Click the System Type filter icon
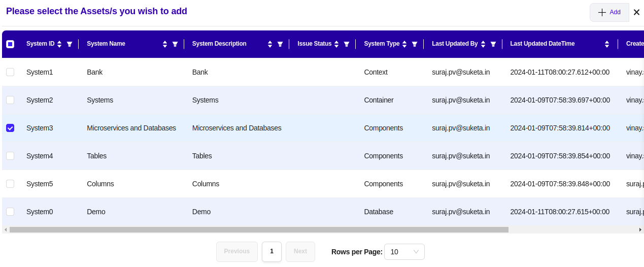The image size is (644, 267). tap(415, 44)
